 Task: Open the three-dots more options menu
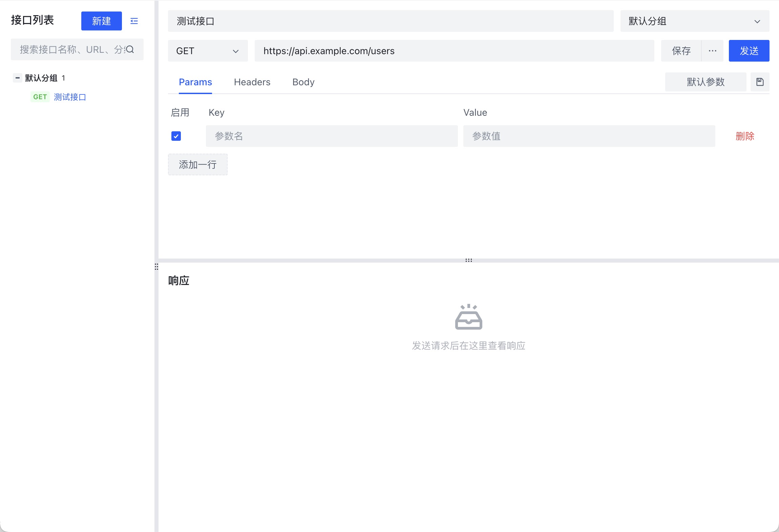(712, 51)
